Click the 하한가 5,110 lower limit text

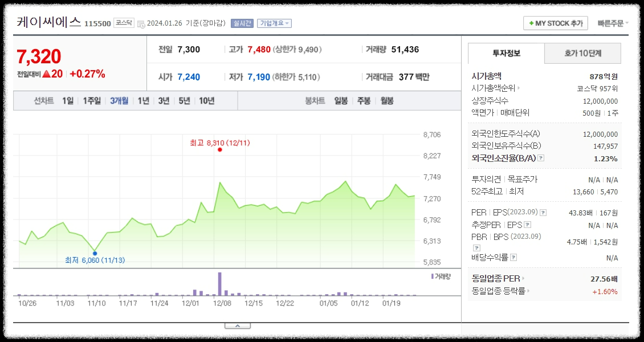(x=296, y=77)
